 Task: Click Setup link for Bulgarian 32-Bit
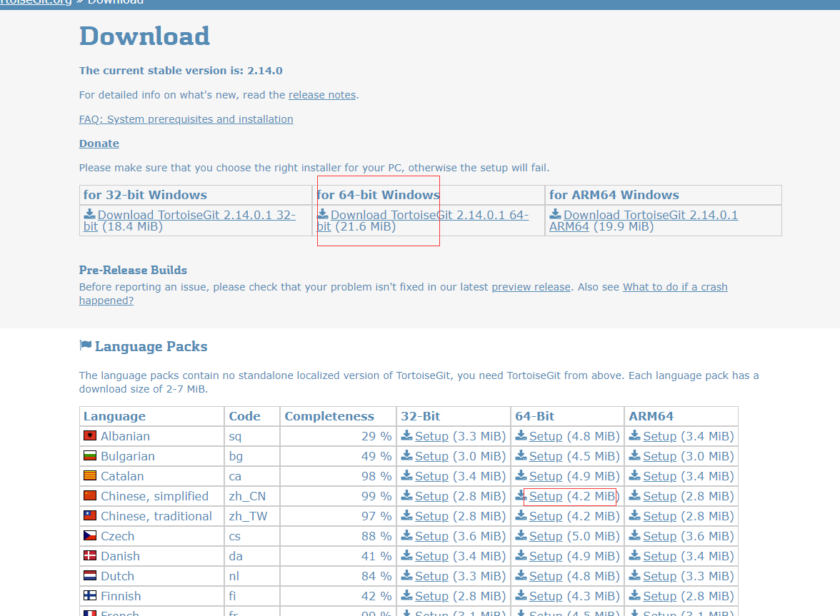point(431,456)
